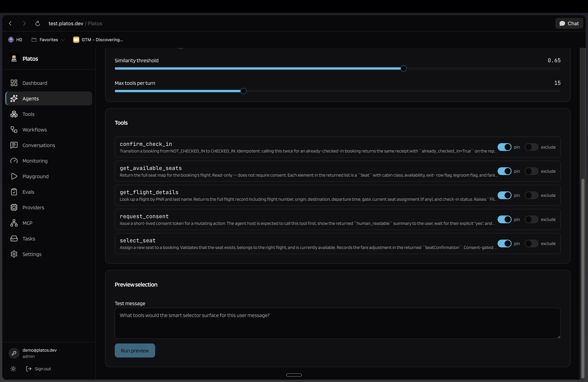This screenshot has height=382, width=588.
Task: Click the Providers chip icon
Action: (14, 208)
